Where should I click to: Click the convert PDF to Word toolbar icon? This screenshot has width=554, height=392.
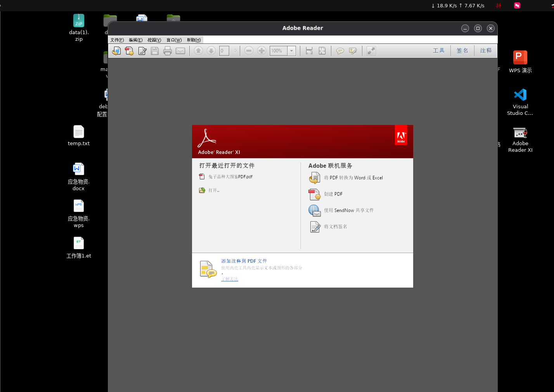pyautogui.click(x=116, y=51)
